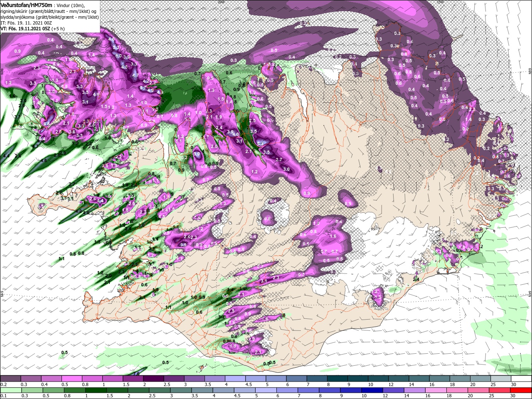Select the dark teal snow swatch starting at 8
The height and width of the screenshot is (399, 532).
336,379
